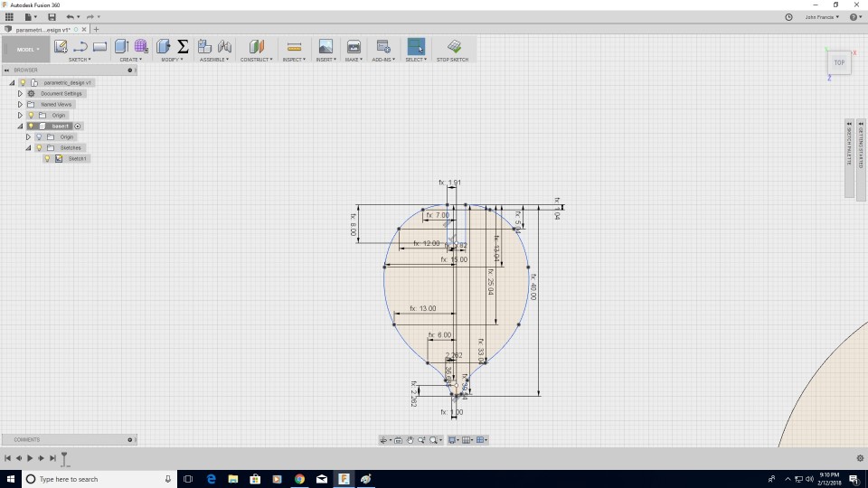
Task: Open the SELECT menu
Action: [416, 60]
